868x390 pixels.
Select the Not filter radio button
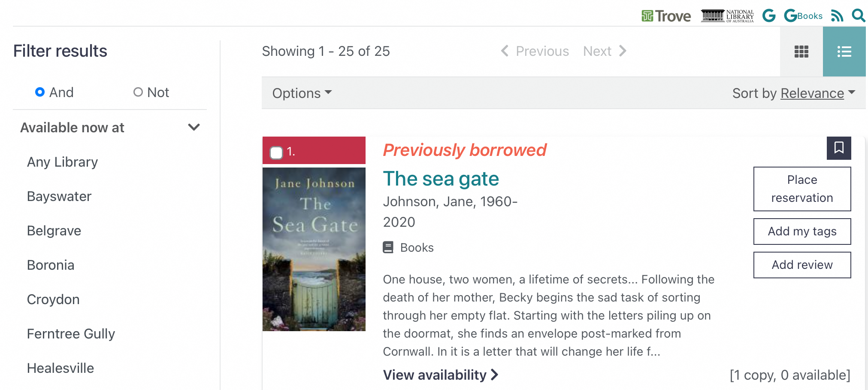138,92
